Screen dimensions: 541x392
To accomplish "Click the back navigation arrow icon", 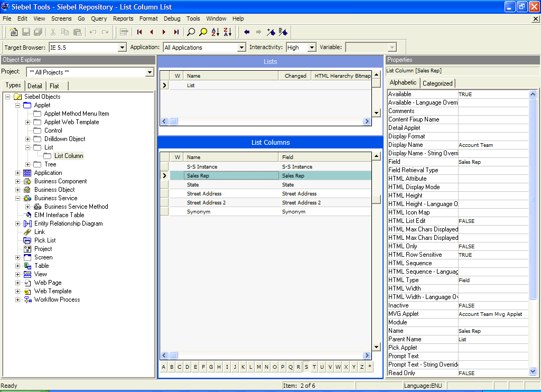I will click(x=246, y=32).
